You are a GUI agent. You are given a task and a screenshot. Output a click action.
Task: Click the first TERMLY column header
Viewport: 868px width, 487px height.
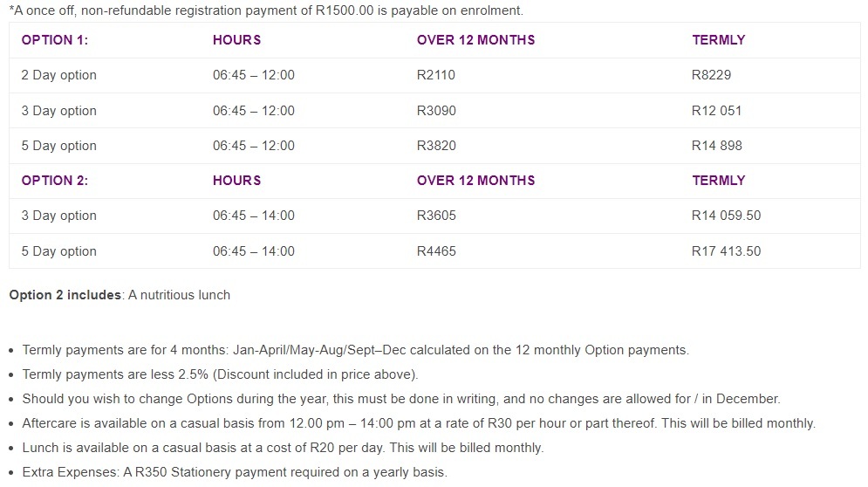(x=719, y=40)
